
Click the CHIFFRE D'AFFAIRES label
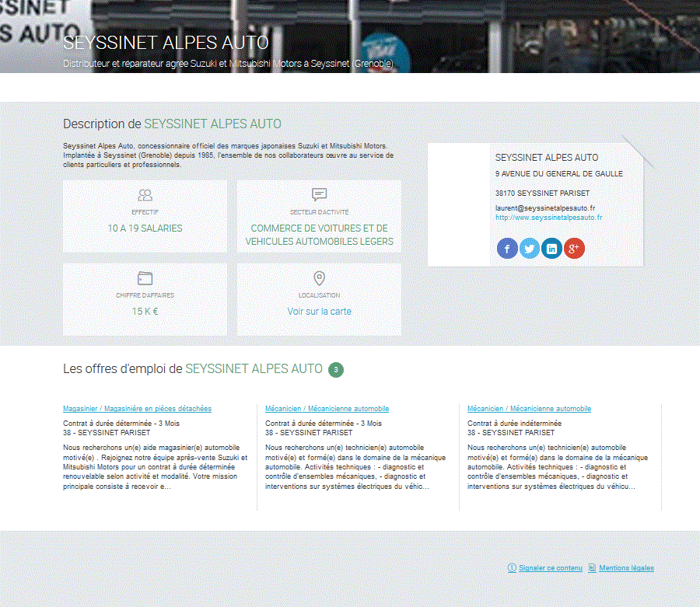click(x=145, y=295)
